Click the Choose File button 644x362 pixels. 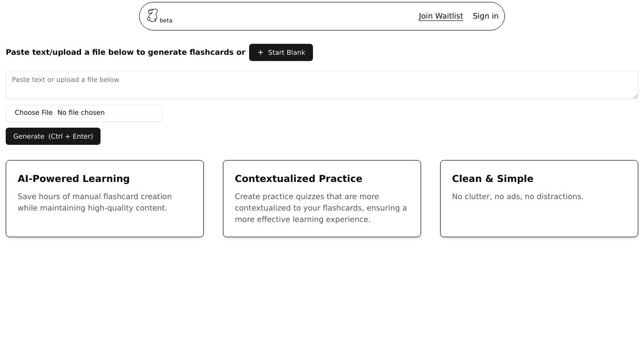click(33, 113)
